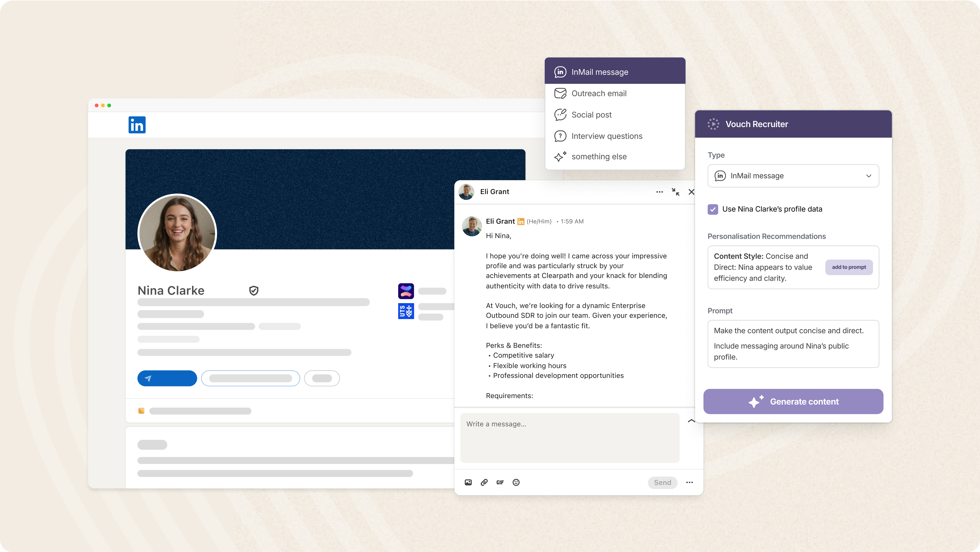Open the three-dot menu in Eli Grant chat header
Screen dimensions: 980x552
click(x=659, y=192)
